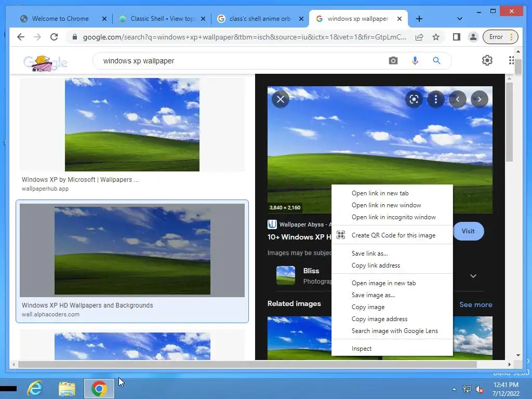Switch to the Classic Shell tab

[x=162, y=19]
